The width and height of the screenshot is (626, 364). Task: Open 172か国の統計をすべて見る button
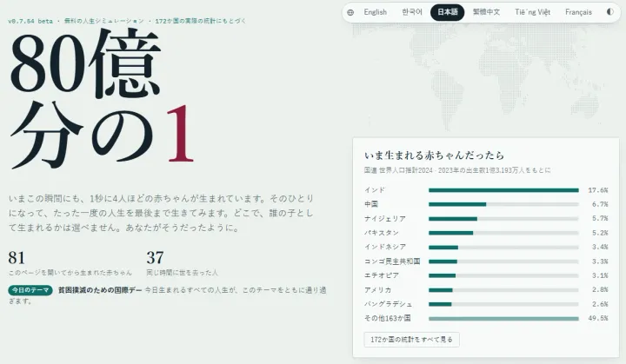[x=411, y=340]
